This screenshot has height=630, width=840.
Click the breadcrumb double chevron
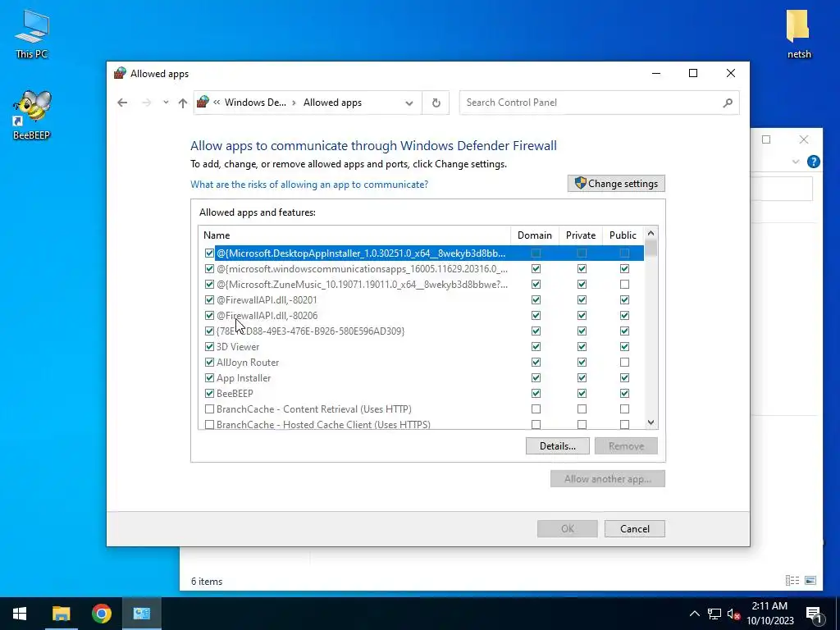(x=217, y=103)
